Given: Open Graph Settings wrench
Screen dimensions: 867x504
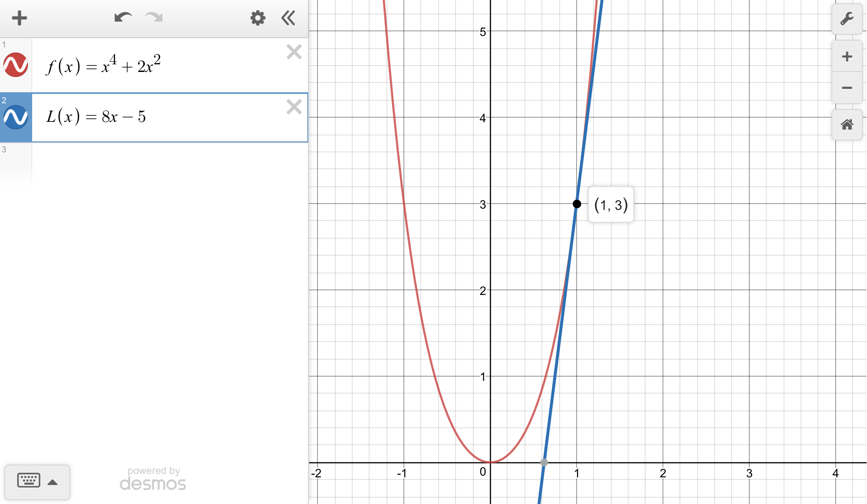Looking at the screenshot, I should click(x=847, y=19).
